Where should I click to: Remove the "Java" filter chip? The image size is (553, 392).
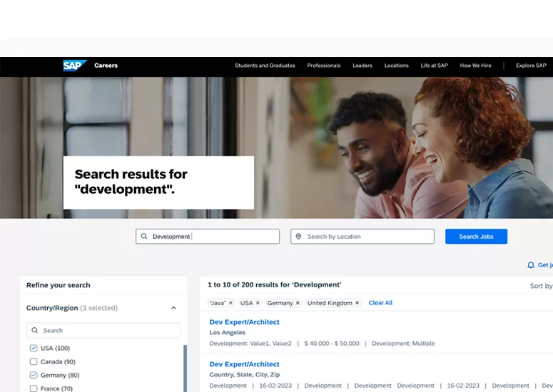tap(230, 303)
